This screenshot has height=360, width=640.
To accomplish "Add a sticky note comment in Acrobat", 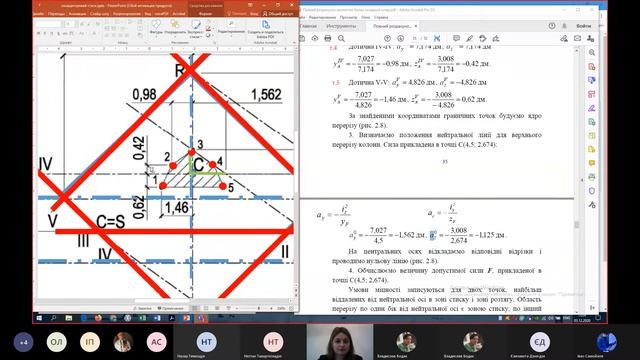I will pyautogui.click(x=456, y=38).
